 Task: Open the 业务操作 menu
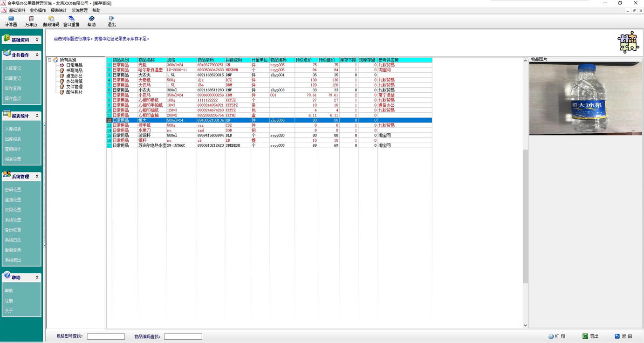38,10
